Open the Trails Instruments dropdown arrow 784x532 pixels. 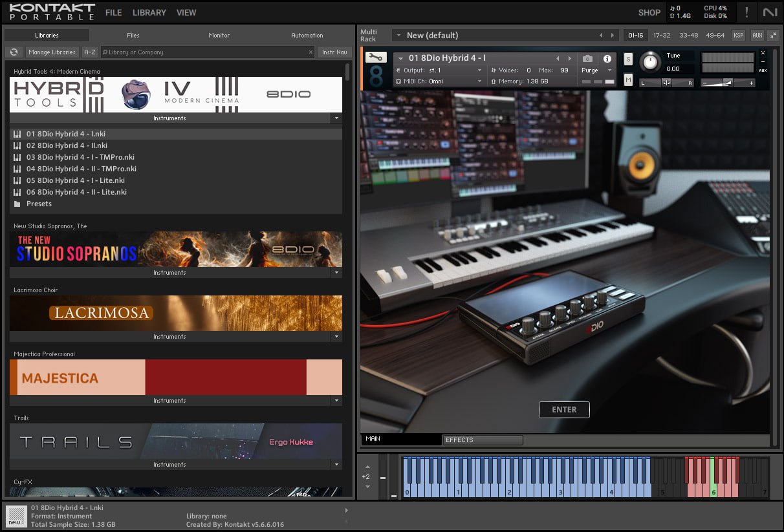coord(336,465)
